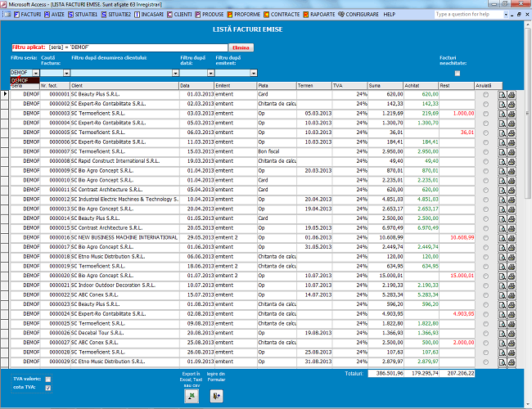
Task: Print invoice 0000009 printer icon
Action: tap(512, 171)
